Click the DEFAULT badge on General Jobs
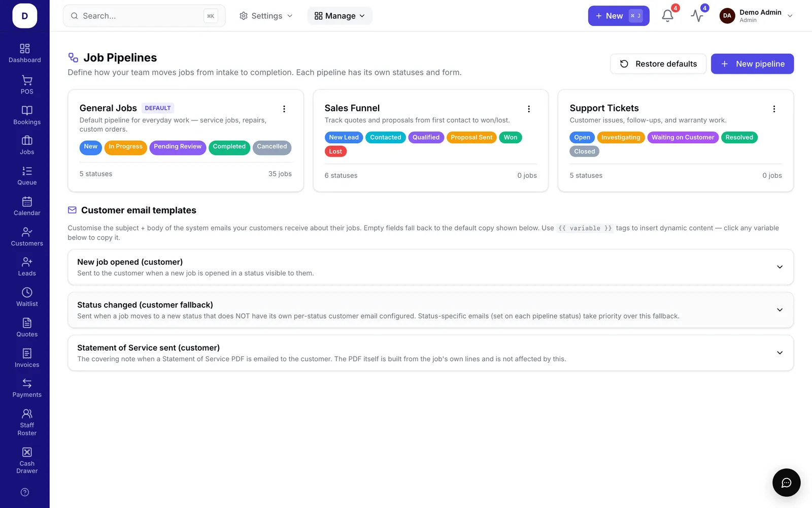 (158, 108)
